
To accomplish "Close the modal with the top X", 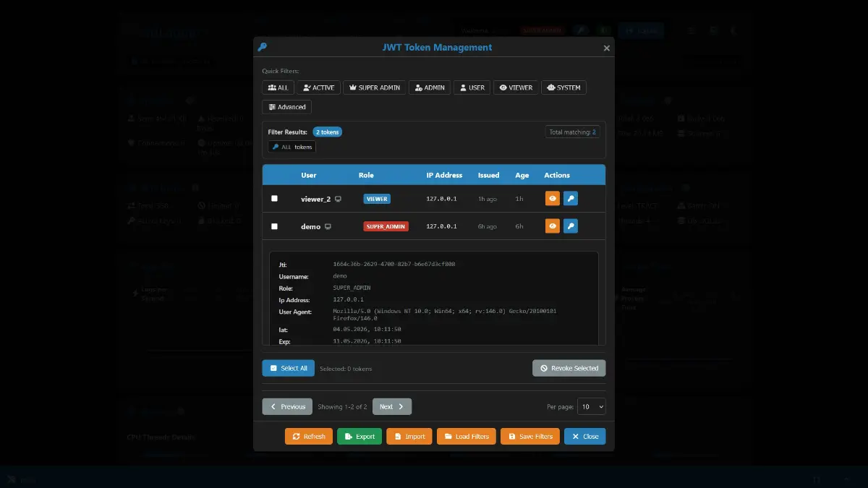I will (606, 48).
